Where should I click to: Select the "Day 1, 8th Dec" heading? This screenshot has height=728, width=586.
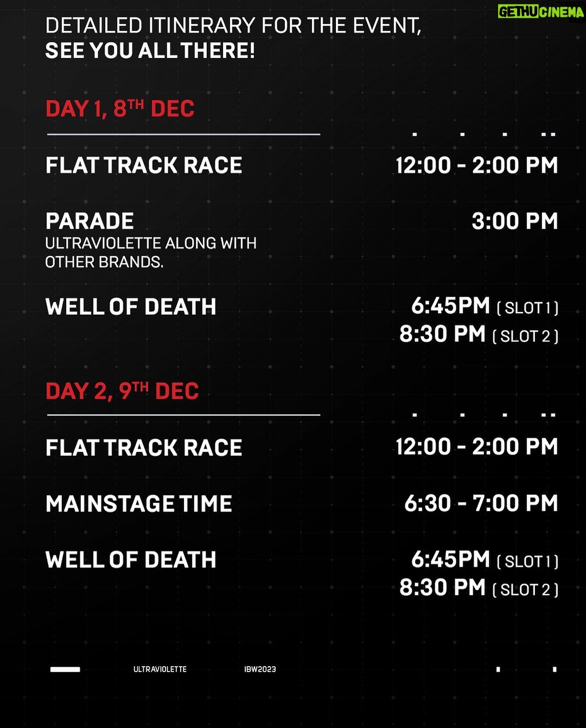coord(120,108)
